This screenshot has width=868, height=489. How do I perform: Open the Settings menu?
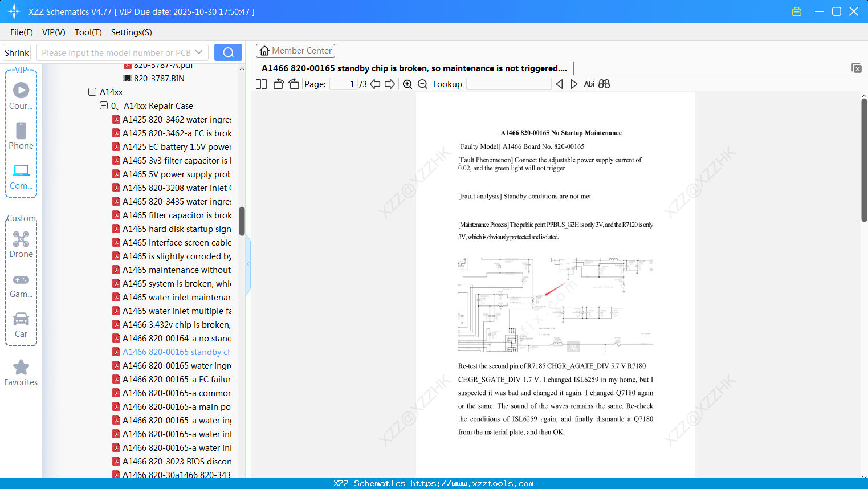(132, 32)
